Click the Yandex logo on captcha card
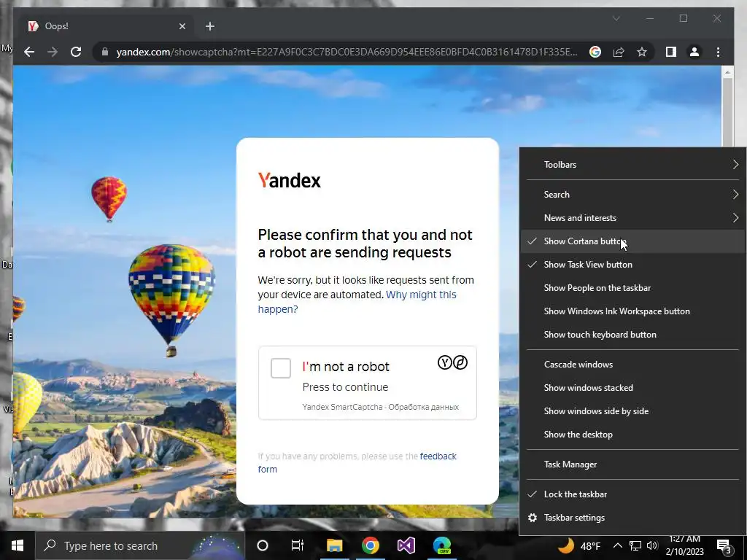Viewport: 747px width, 560px height. coord(289,180)
